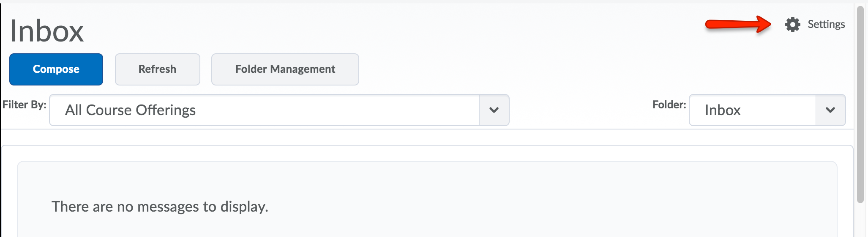This screenshot has height=237, width=868.
Task: Click the Settings gear icon
Action: click(x=792, y=25)
